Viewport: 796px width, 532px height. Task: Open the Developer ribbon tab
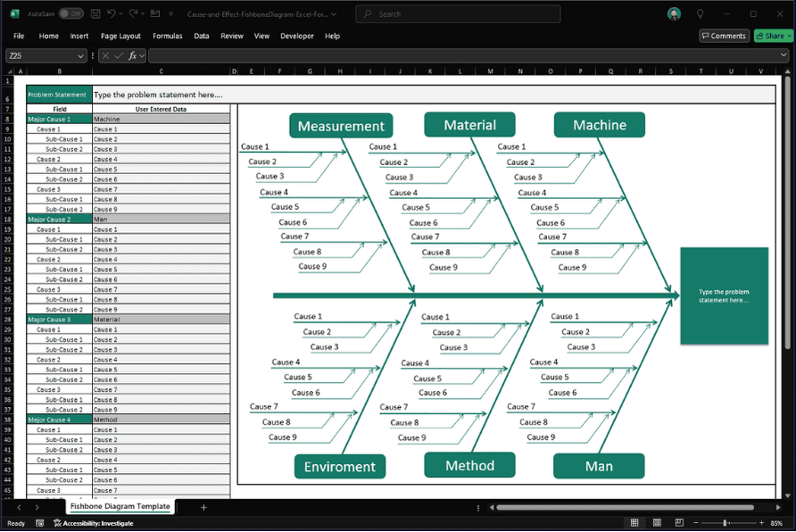click(x=296, y=36)
